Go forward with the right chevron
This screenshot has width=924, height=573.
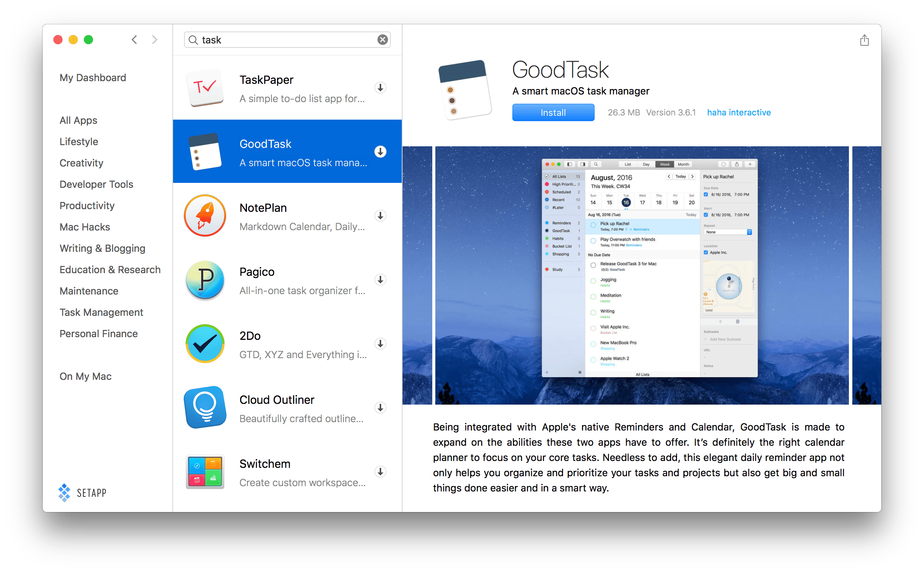(154, 40)
